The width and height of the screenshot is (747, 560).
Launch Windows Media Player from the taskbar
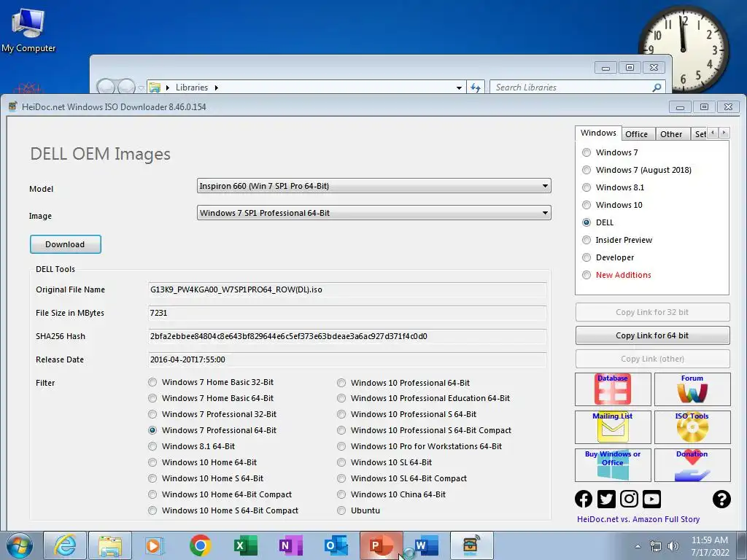[155, 545]
